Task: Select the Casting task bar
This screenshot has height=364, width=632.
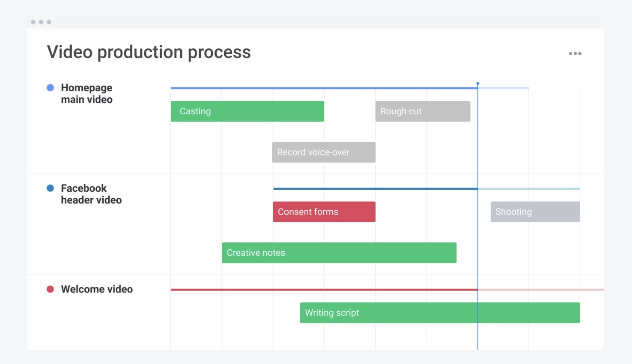Action: pyautogui.click(x=247, y=111)
